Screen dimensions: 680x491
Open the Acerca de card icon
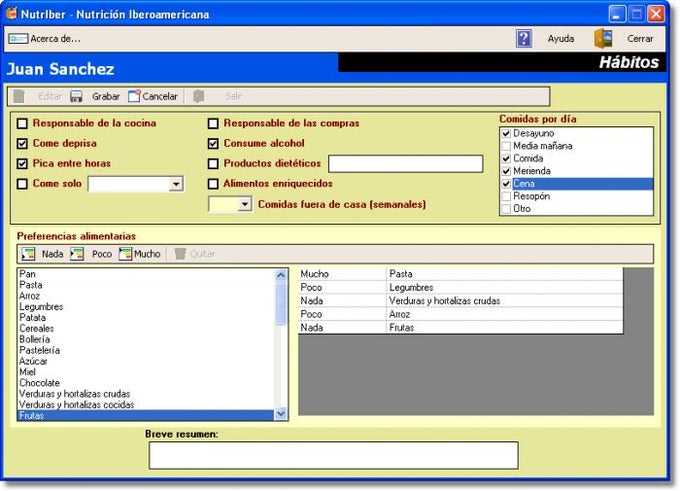[18, 39]
